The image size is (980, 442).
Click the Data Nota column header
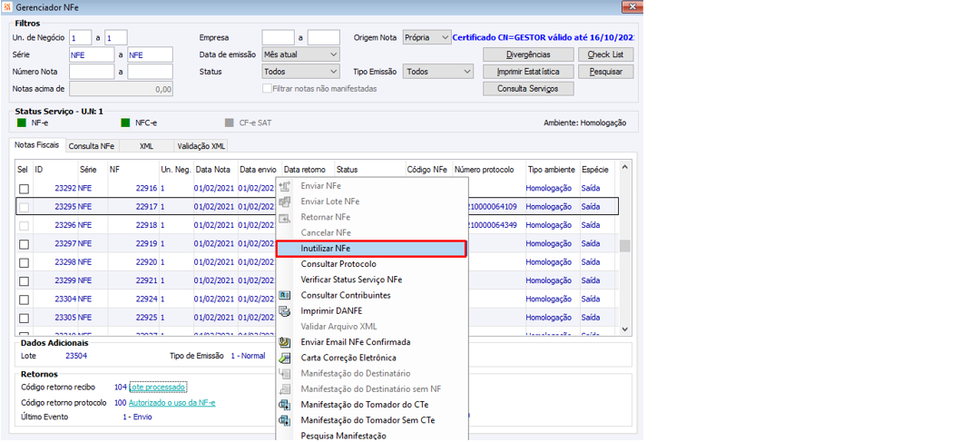(216, 170)
